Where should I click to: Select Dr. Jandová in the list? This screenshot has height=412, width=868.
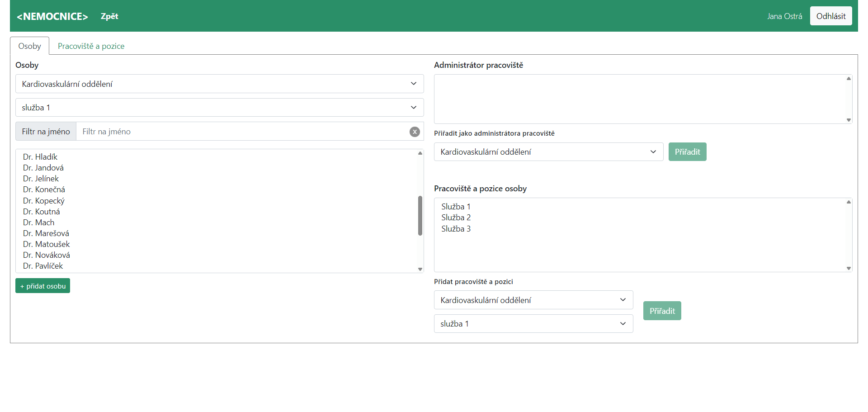click(43, 168)
